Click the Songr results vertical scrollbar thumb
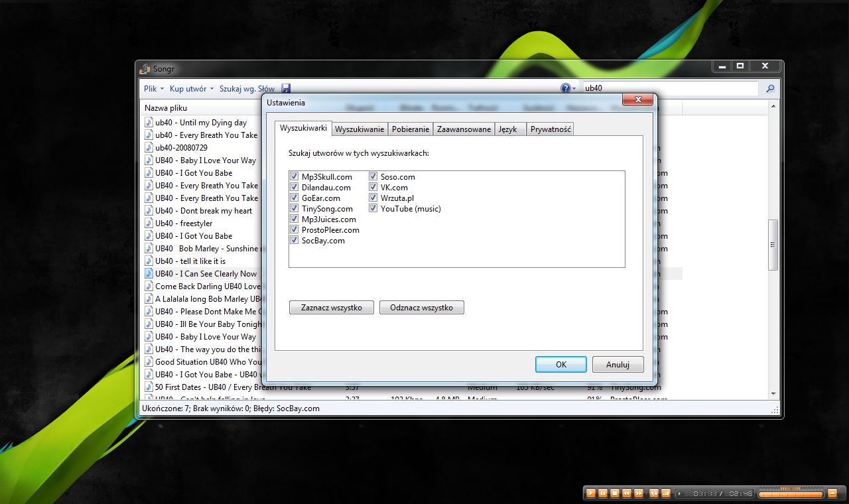The width and height of the screenshot is (849, 504). click(773, 245)
